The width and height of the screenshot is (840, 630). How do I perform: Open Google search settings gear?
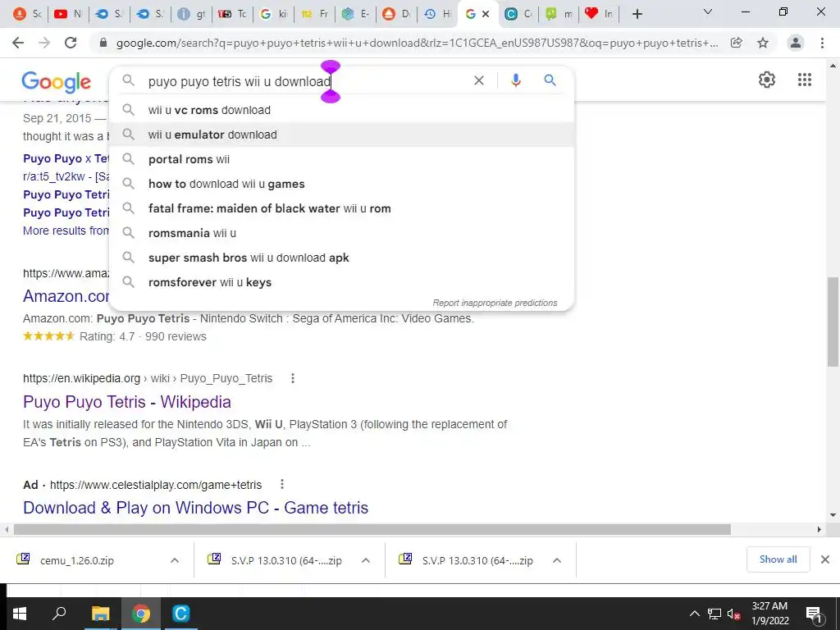(x=767, y=80)
